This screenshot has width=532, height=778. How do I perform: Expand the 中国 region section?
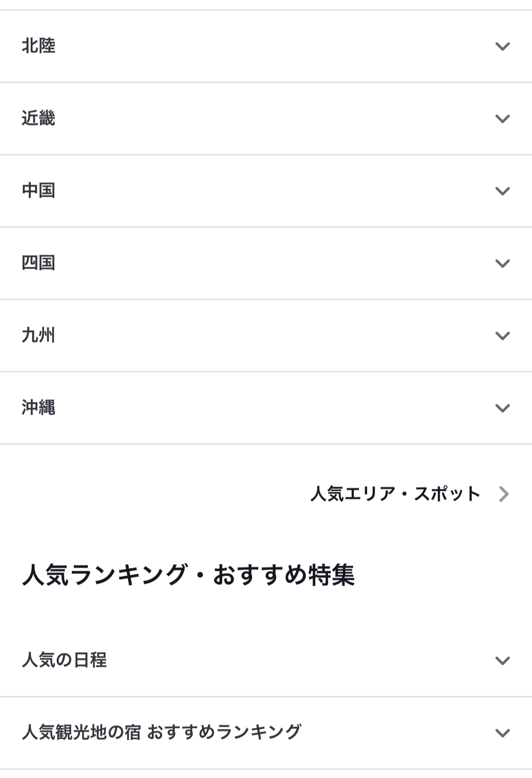(39, 191)
